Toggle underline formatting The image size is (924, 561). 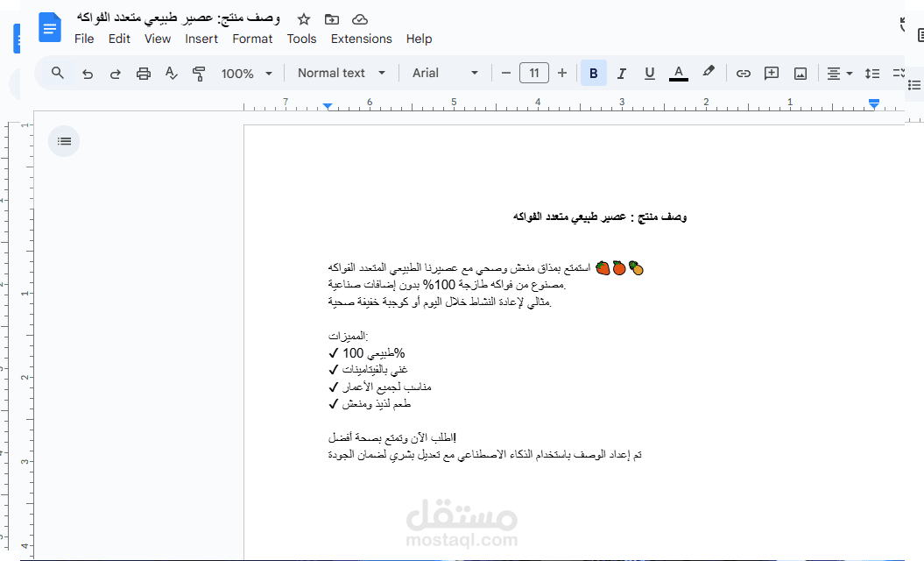click(649, 73)
